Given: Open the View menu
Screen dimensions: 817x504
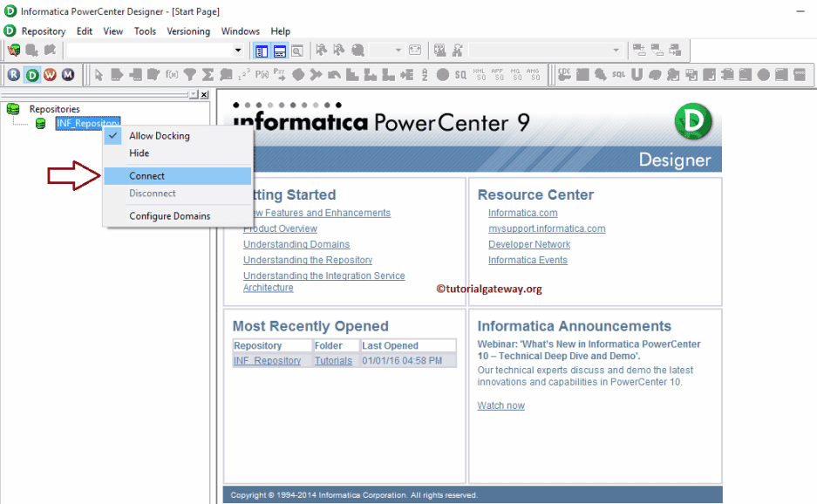Looking at the screenshot, I should pos(113,31).
